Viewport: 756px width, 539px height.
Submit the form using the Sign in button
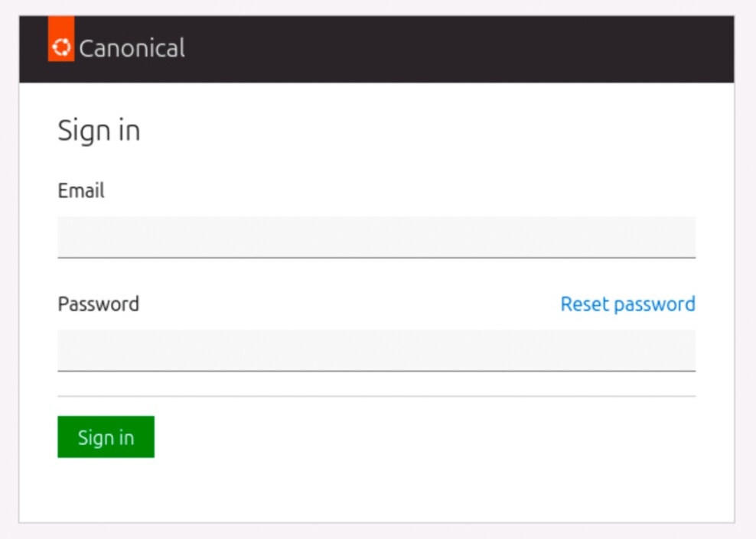click(x=106, y=437)
